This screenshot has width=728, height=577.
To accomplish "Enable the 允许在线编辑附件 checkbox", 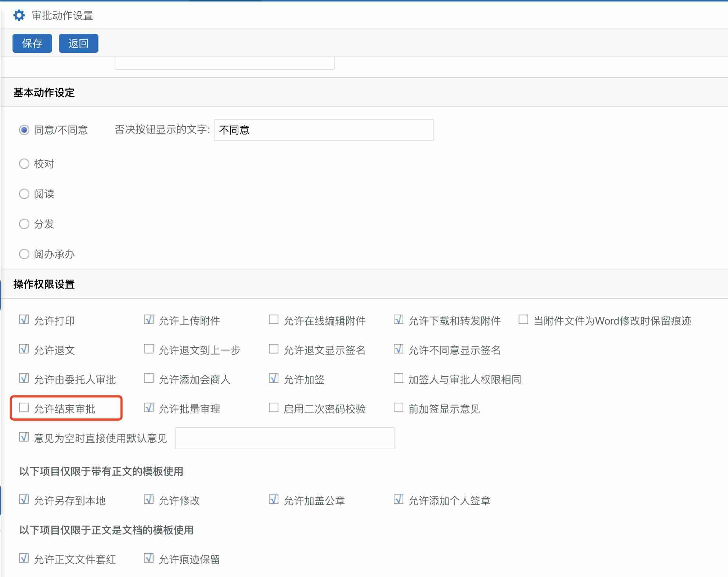I will click(273, 320).
